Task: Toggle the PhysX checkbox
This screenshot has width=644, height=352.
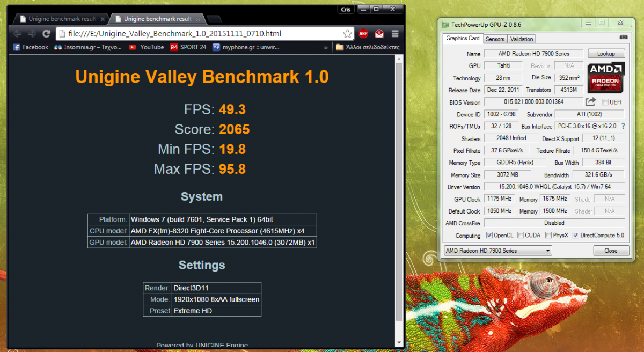Action: tap(548, 235)
